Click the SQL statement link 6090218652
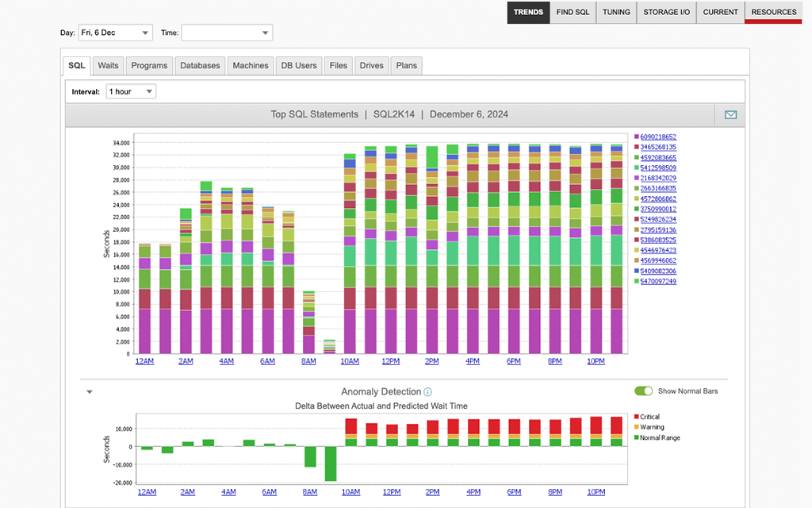Viewport: 812px width, 508px height. click(x=657, y=137)
